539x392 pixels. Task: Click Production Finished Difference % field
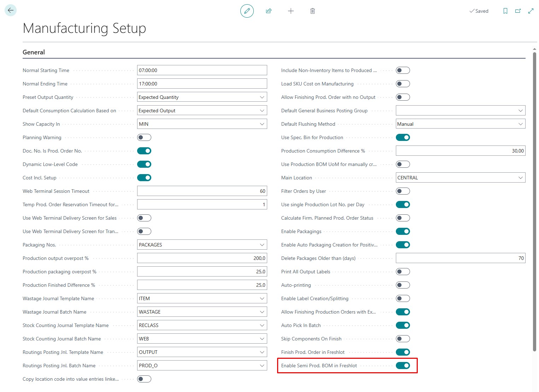pyautogui.click(x=202, y=285)
